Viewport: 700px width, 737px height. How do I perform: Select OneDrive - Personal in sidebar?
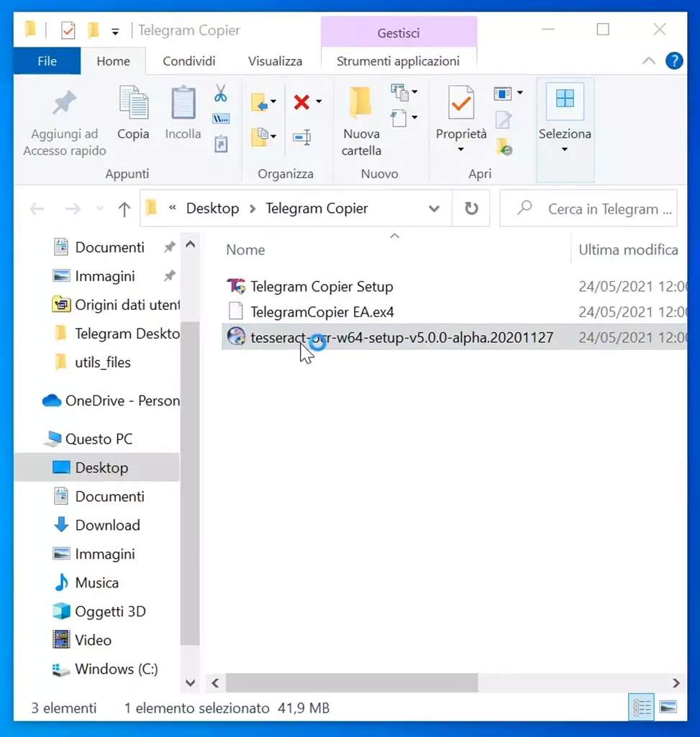111,400
